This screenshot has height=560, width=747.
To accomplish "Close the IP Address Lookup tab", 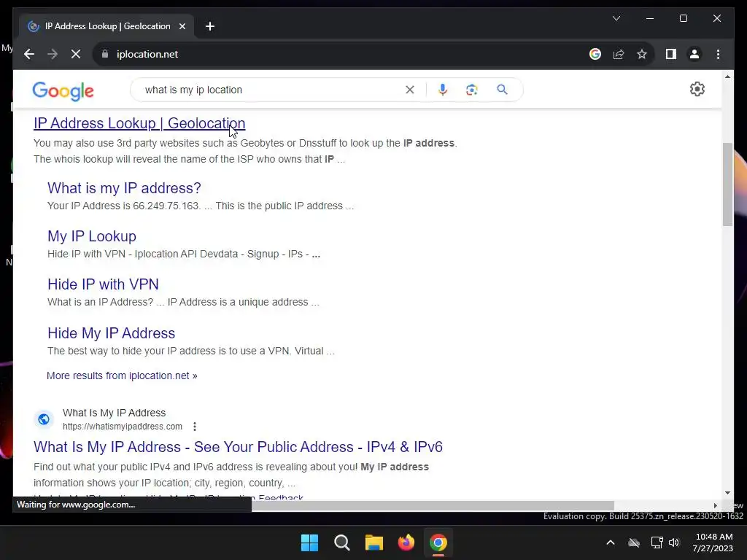I will 182,26.
